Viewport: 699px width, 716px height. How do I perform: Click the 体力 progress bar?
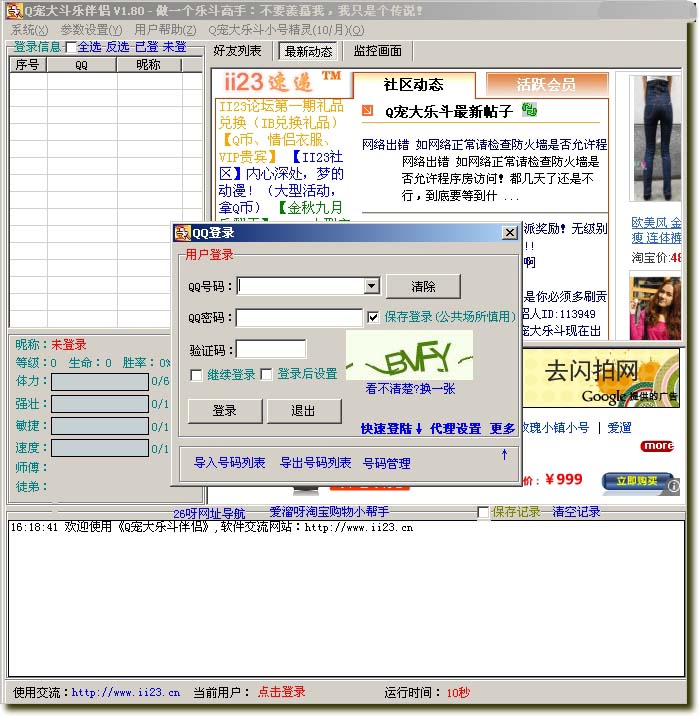pyautogui.click(x=99, y=381)
